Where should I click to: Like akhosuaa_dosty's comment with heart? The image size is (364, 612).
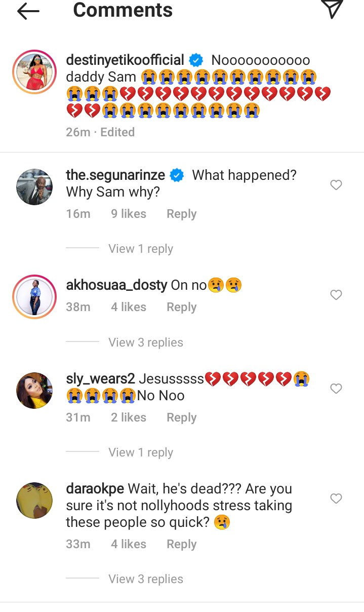click(x=336, y=295)
